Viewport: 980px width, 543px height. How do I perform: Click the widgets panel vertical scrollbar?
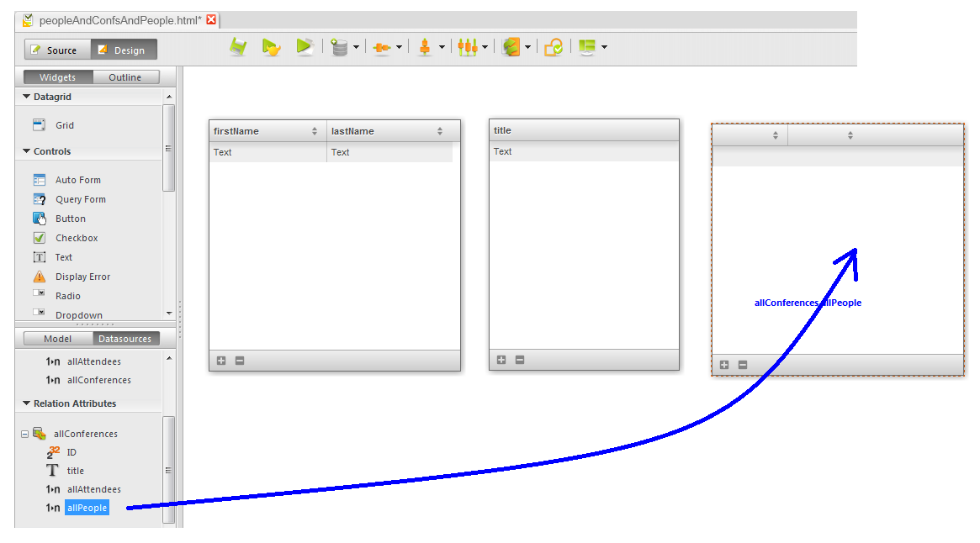pos(168,148)
